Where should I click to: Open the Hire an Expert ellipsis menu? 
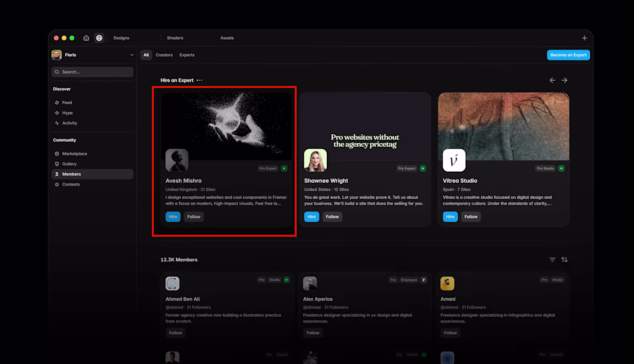(x=199, y=80)
